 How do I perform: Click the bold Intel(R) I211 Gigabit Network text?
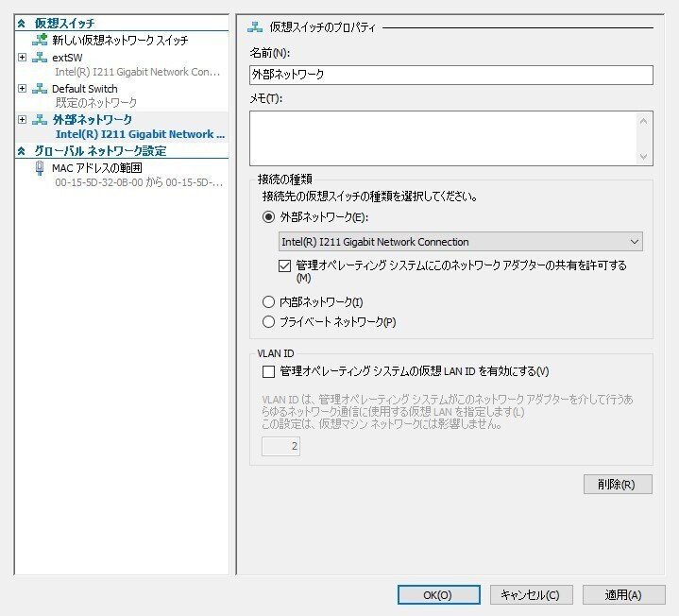(x=141, y=134)
